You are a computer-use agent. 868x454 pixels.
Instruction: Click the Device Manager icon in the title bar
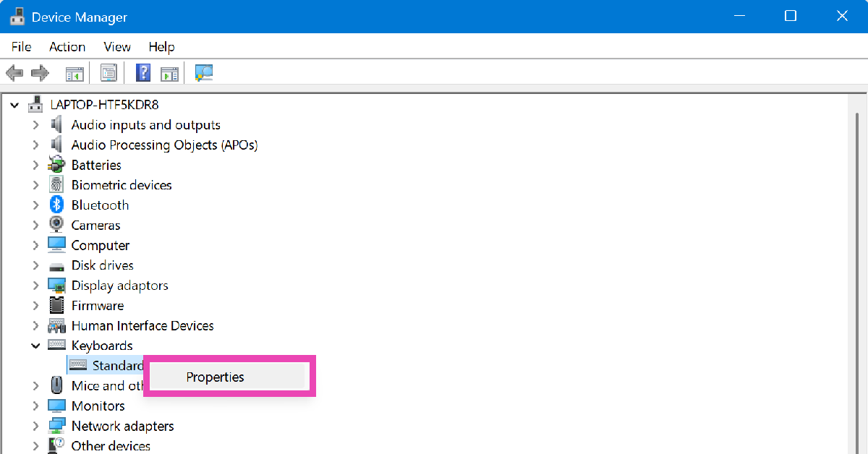click(x=17, y=16)
